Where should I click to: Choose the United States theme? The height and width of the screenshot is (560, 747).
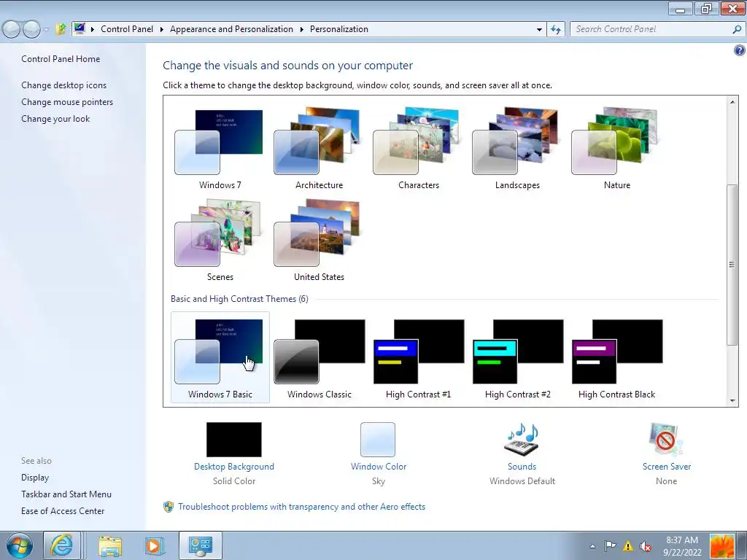coord(319,239)
